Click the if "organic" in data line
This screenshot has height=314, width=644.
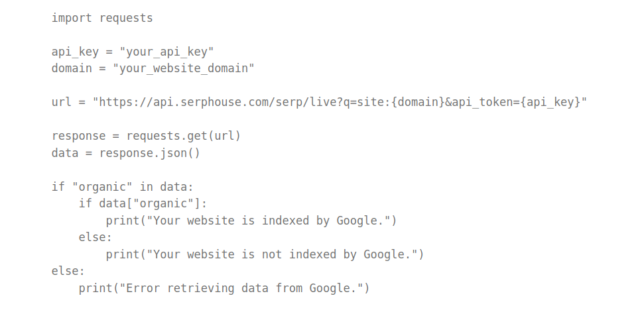(x=123, y=187)
